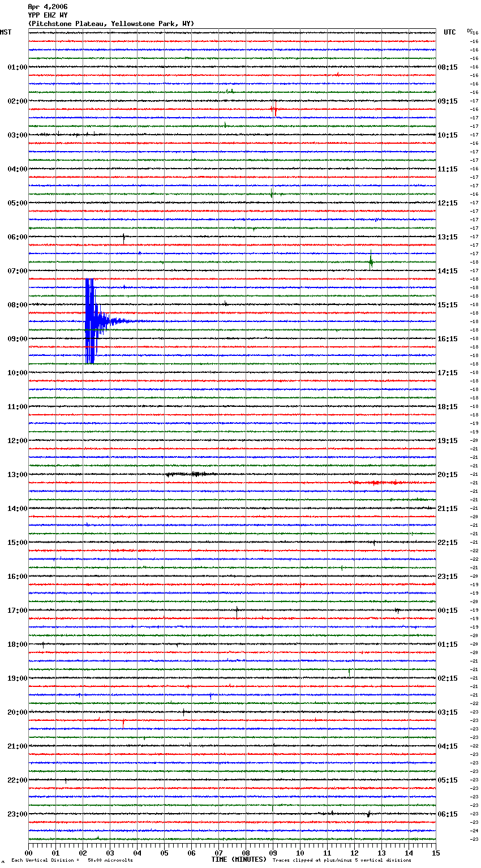The height and width of the screenshot is (868, 481).
Task: Select the 01:00 MST time label
Action: 18,67
